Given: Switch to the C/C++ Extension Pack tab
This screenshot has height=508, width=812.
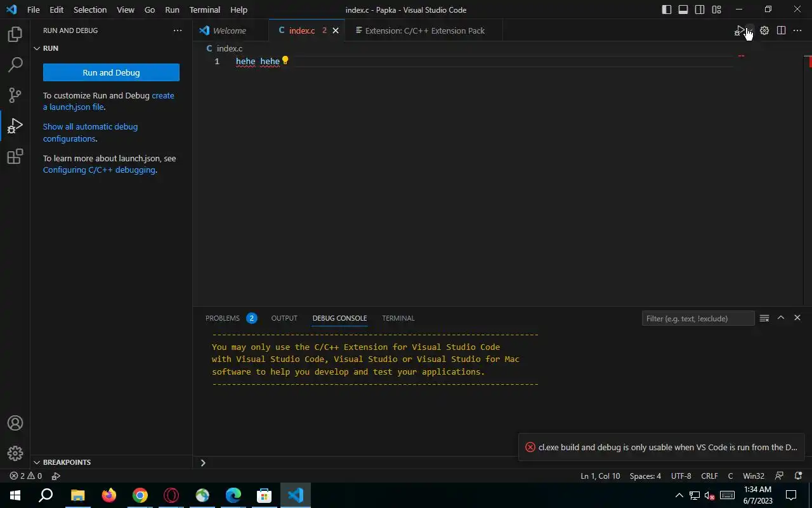Looking at the screenshot, I should (x=424, y=30).
